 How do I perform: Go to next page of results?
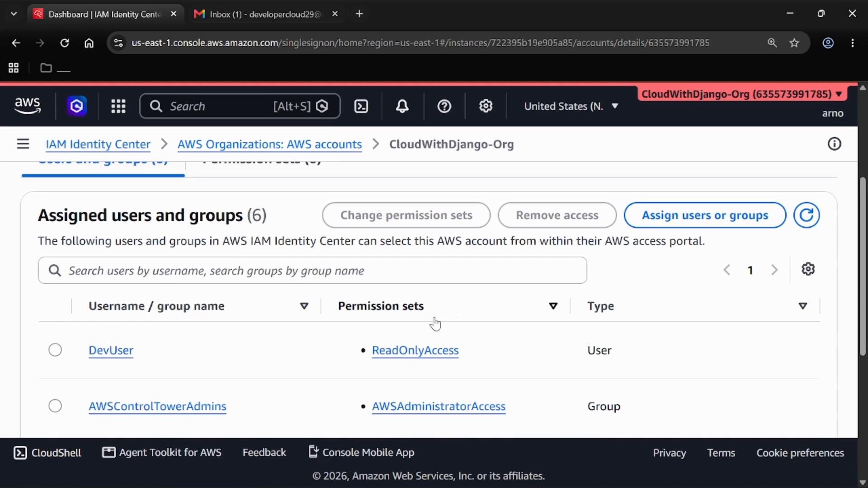[774, 270]
